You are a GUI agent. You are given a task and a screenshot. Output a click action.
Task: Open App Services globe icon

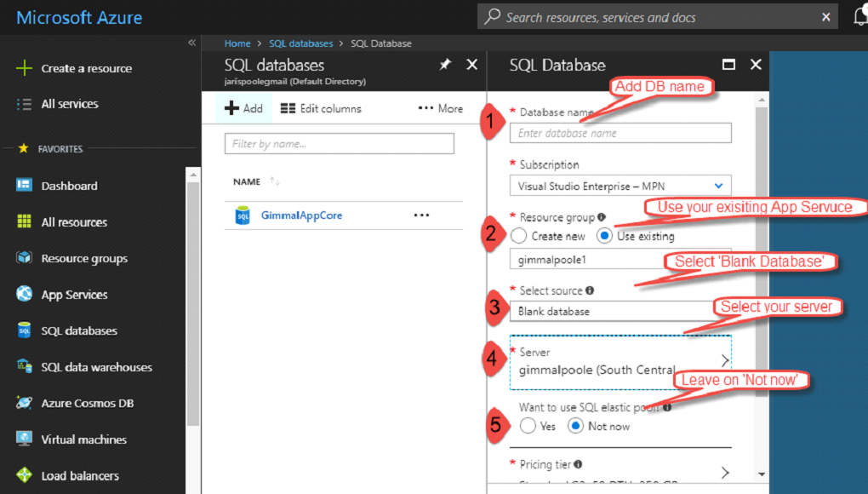[x=24, y=295]
